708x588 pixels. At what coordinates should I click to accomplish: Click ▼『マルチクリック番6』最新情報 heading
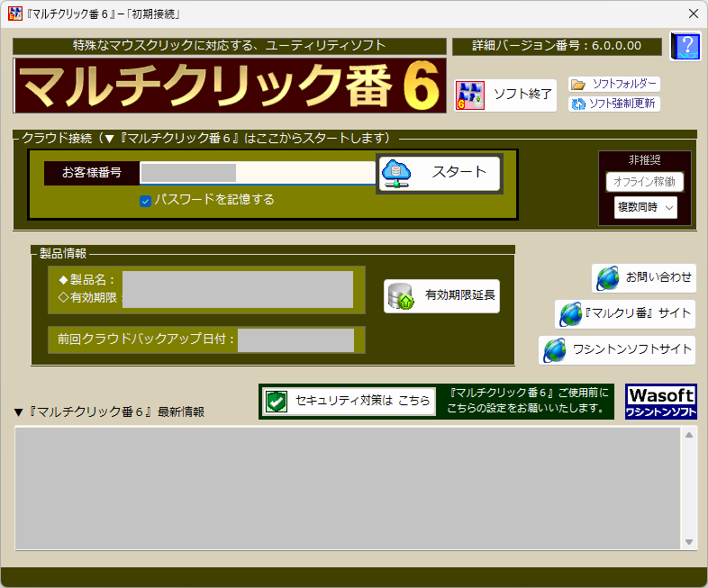(109, 412)
